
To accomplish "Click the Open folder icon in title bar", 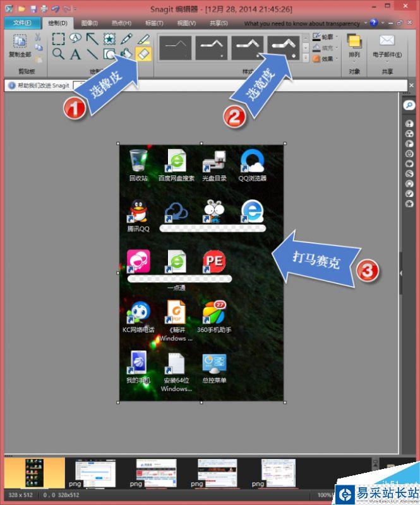I will click(21, 9).
